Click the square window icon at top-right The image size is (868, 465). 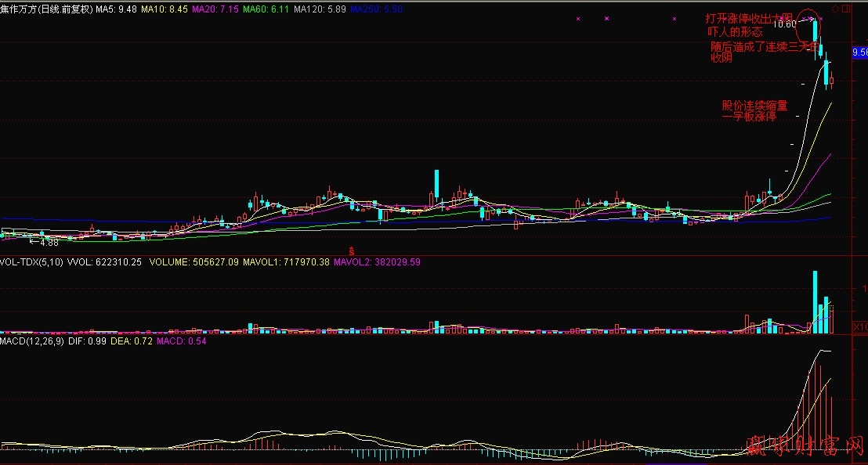pyautogui.click(x=847, y=9)
